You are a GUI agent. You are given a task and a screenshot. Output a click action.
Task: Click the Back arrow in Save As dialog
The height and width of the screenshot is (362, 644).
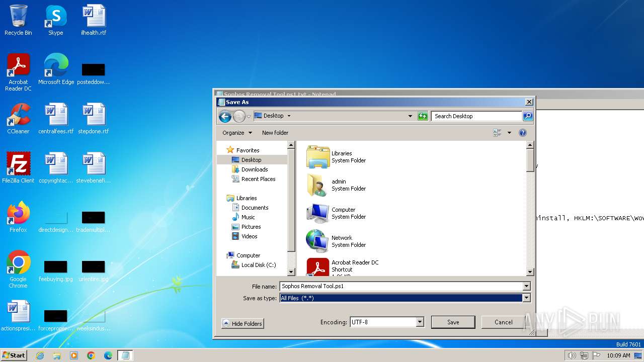click(x=225, y=116)
